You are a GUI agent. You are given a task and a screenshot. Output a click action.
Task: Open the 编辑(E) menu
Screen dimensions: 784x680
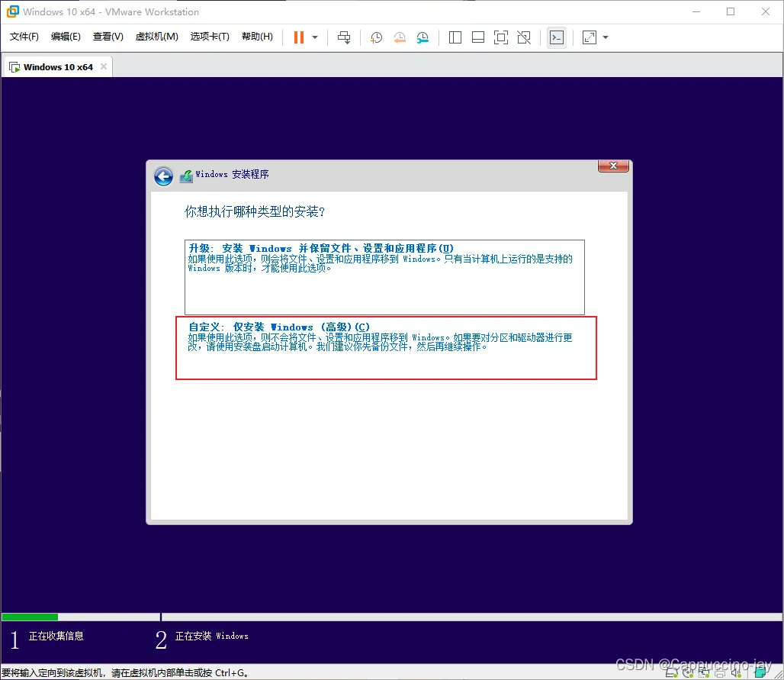[66, 37]
